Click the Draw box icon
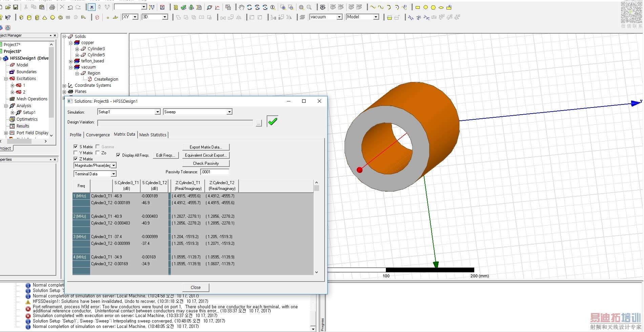The image size is (644, 332). [x=21, y=17]
